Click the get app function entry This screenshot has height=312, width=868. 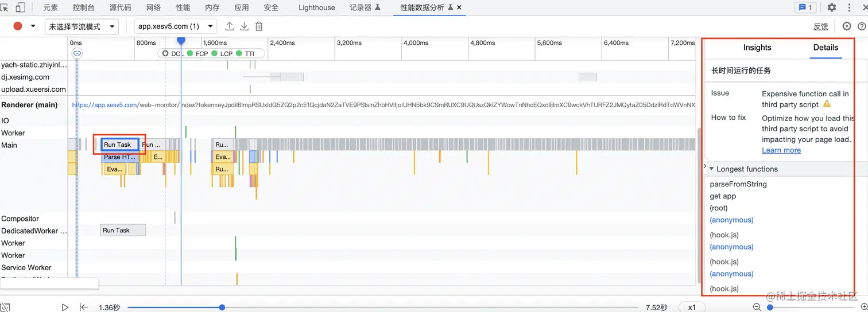pos(723,196)
